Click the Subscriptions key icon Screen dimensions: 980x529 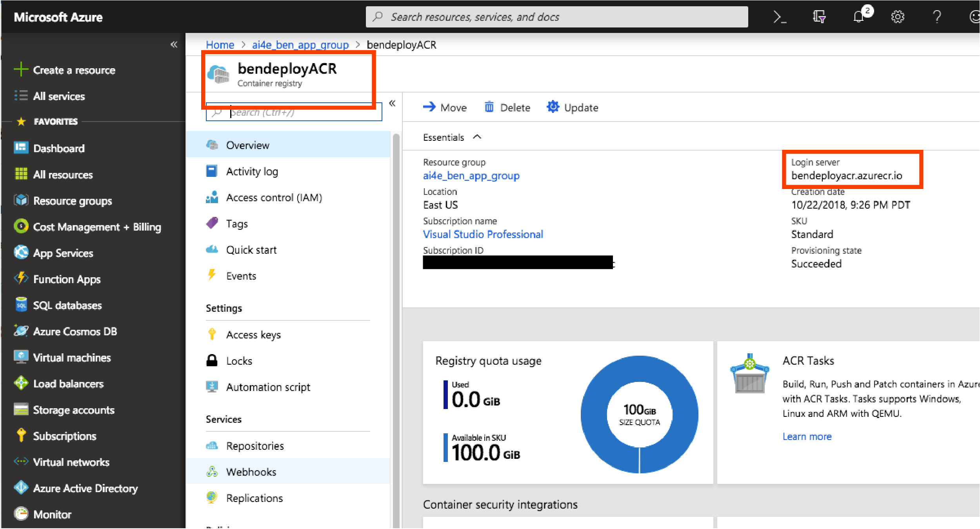(21, 435)
